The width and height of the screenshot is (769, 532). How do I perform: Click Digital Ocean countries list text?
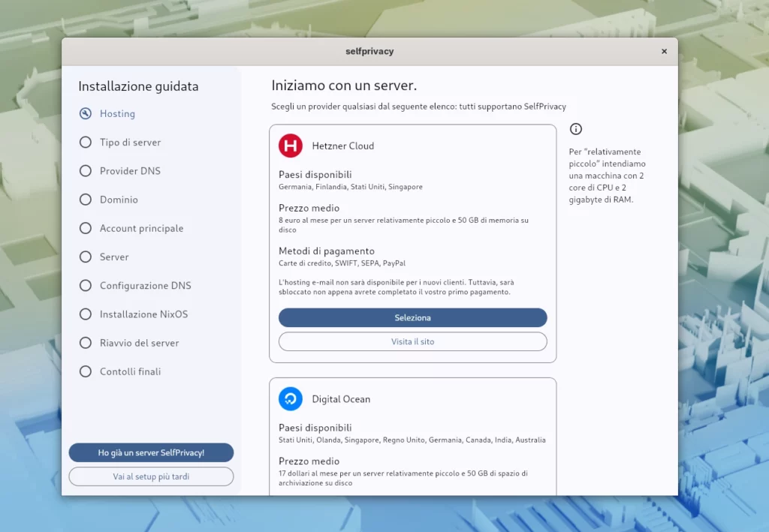tap(412, 440)
